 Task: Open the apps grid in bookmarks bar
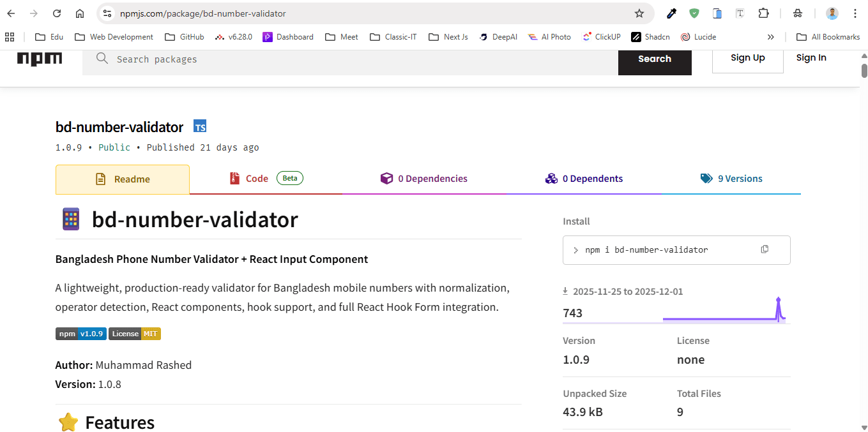[x=10, y=37]
